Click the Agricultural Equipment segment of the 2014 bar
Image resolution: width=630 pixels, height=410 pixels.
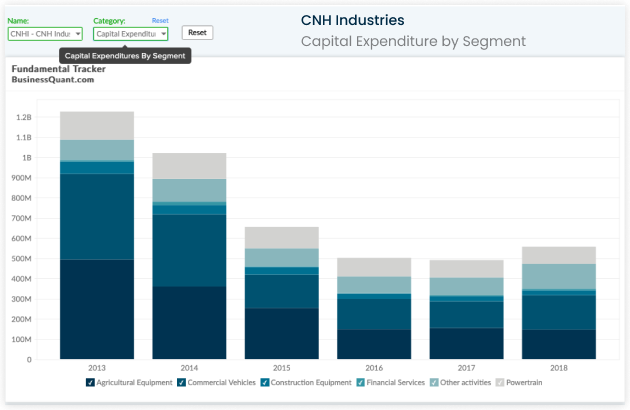(x=189, y=322)
